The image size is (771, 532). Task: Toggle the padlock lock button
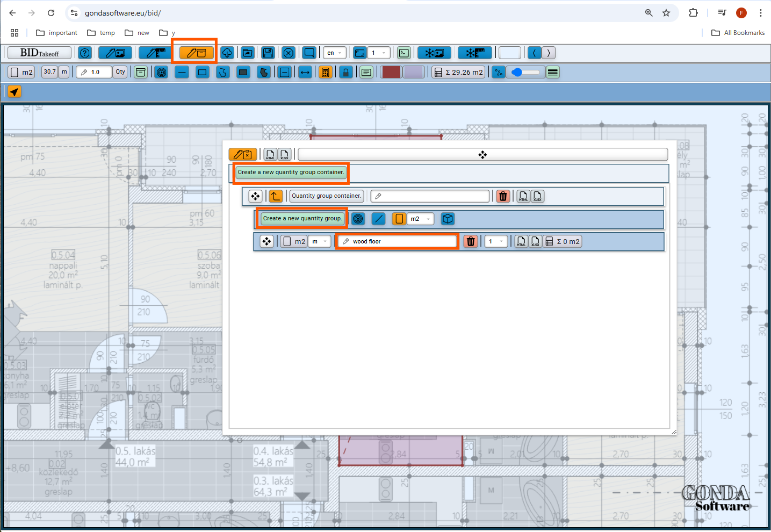pos(346,72)
